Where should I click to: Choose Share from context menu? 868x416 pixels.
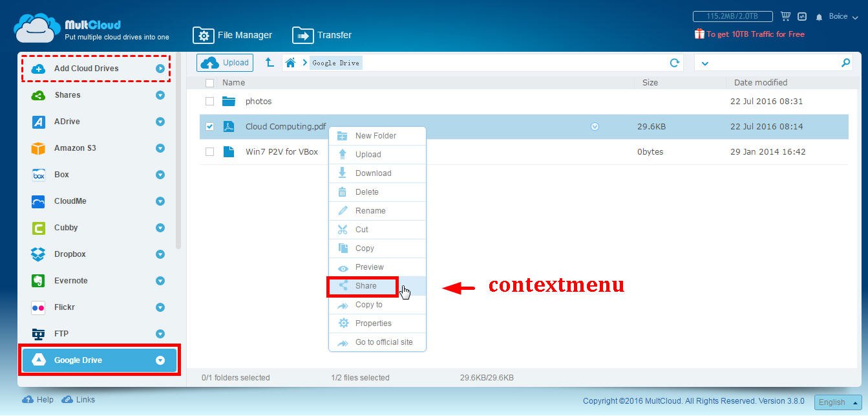[x=377, y=286]
